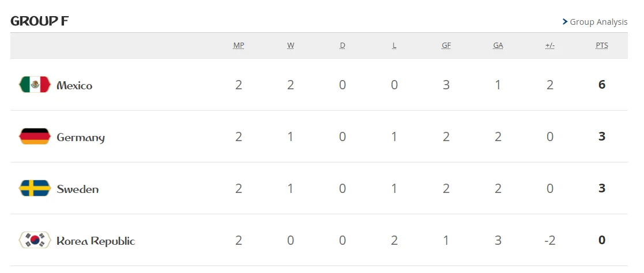Click the PTS column header
The height and width of the screenshot is (273, 644).
click(x=602, y=45)
